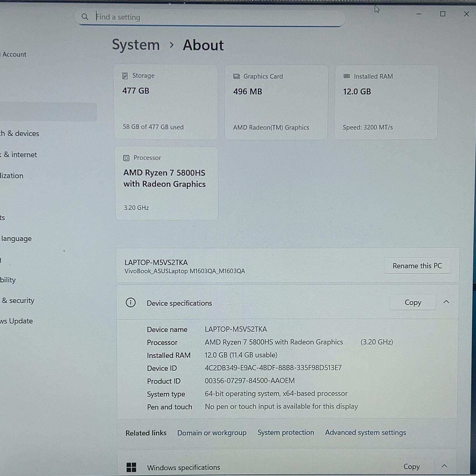Screen dimensions: 476x476
Task: Go back to System in breadcrumb
Action: point(136,45)
